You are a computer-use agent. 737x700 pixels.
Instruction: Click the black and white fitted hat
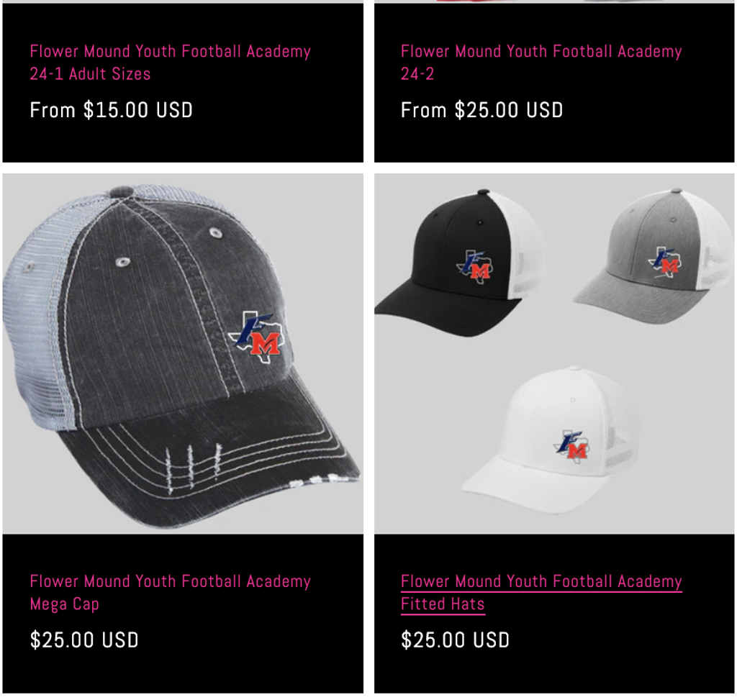tap(461, 263)
